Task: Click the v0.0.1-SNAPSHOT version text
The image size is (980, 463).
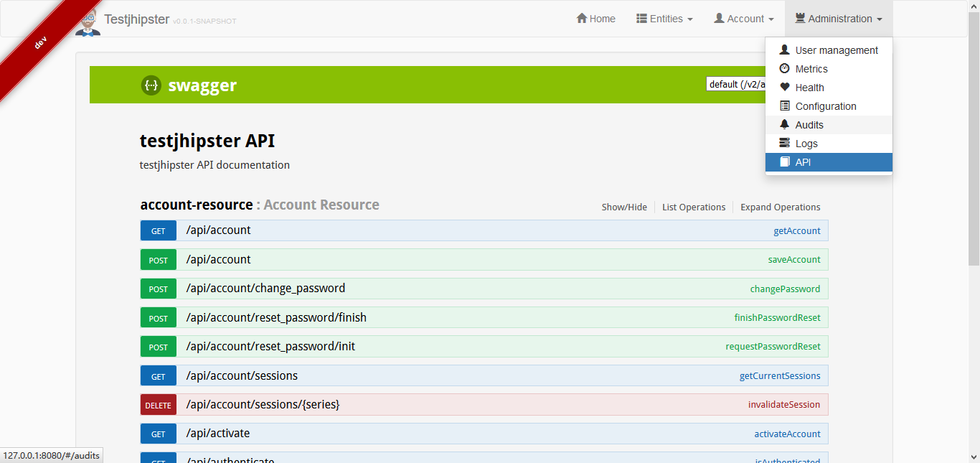Action: pos(204,22)
